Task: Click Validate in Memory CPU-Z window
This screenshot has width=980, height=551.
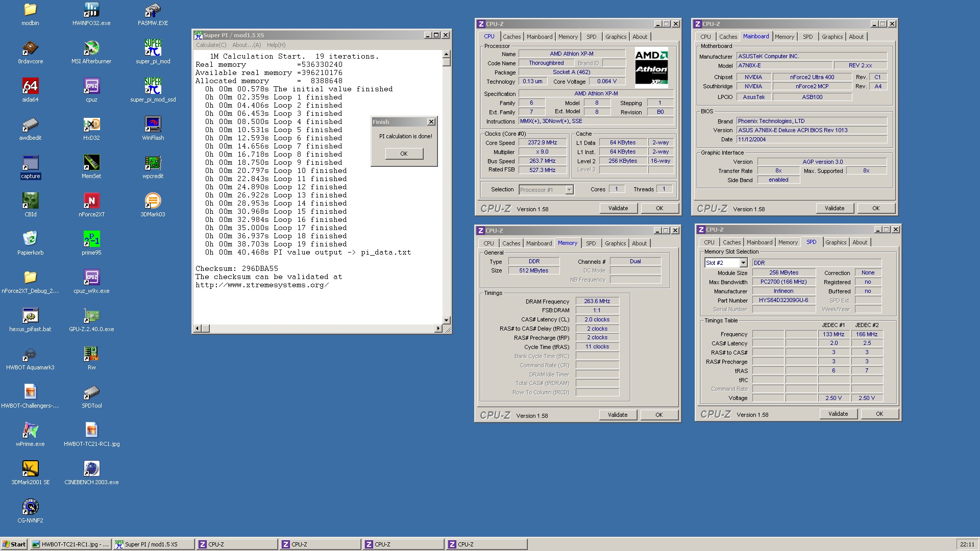Action: (617, 415)
